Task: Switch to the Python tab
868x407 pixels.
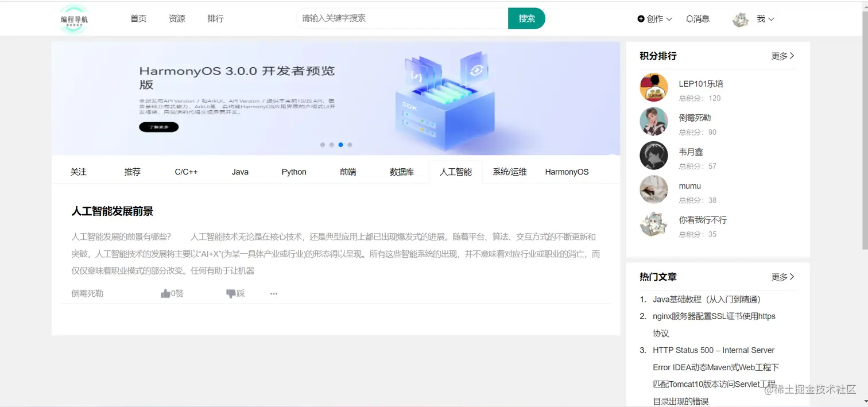Action: click(294, 172)
